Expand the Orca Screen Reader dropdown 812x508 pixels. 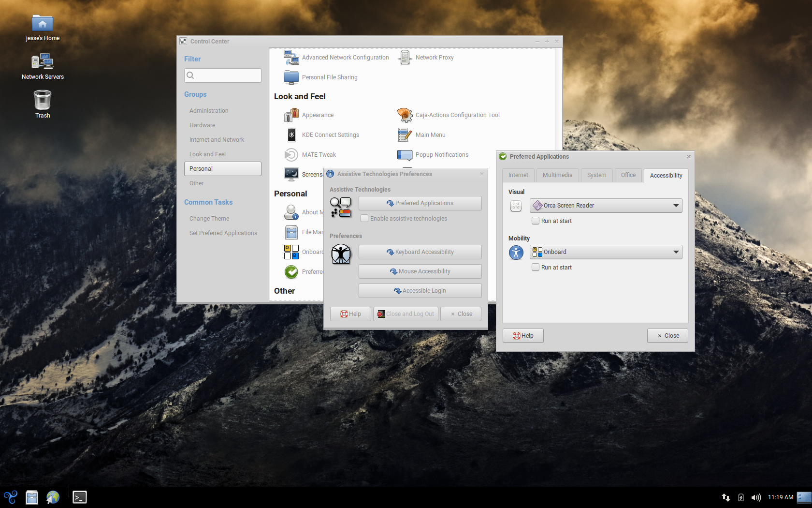tap(606, 206)
